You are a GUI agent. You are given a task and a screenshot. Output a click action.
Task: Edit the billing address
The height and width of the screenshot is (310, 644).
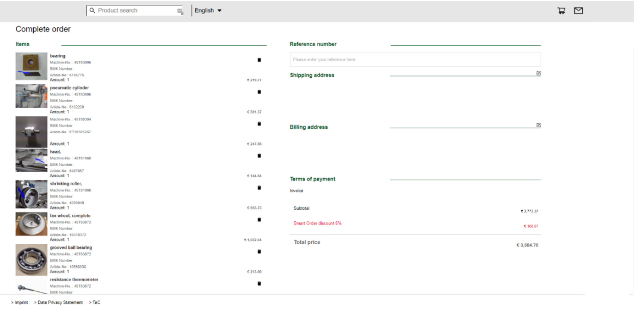coord(539,125)
